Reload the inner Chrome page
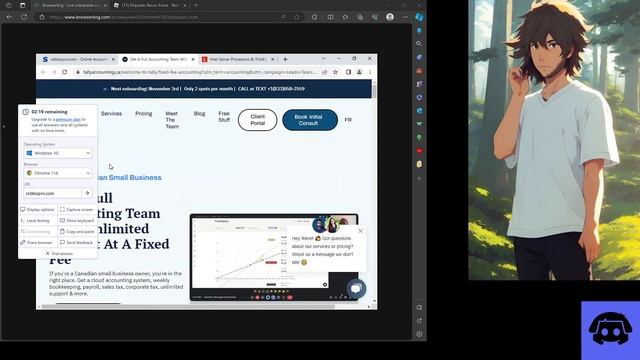This screenshot has height=360, width=640. (64, 72)
